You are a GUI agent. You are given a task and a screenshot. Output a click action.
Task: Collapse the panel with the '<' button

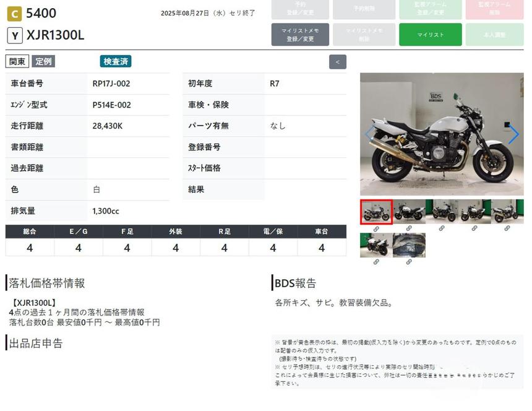click(337, 62)
